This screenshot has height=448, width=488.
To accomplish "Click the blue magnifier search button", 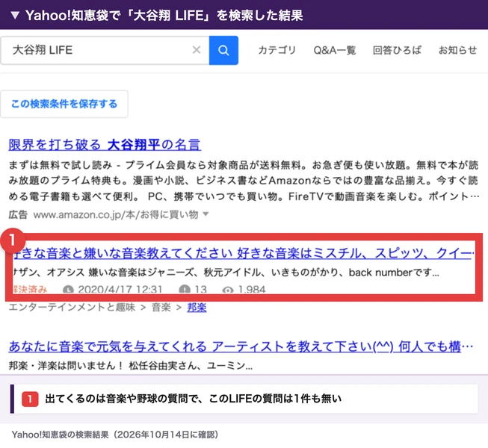I will [223, 50].
